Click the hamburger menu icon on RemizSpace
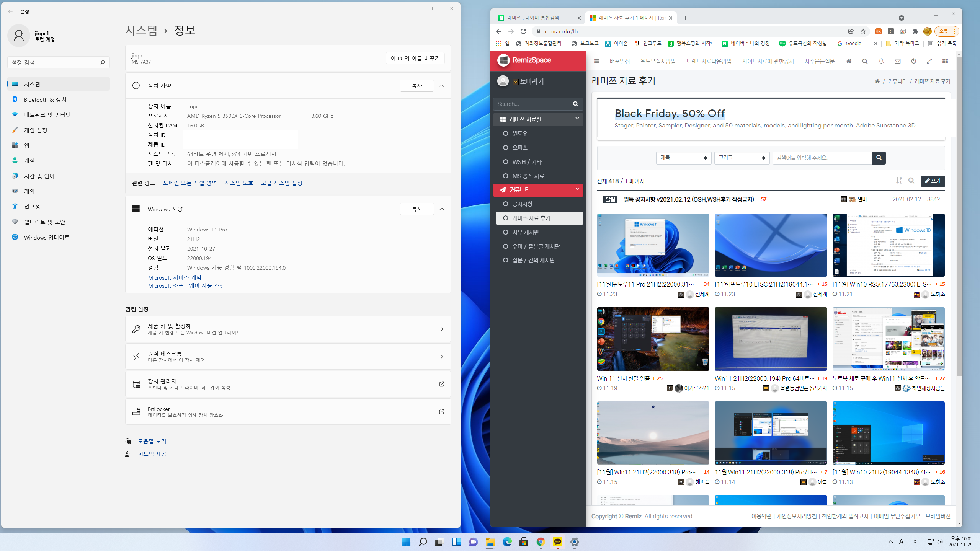 pos(596,61)
